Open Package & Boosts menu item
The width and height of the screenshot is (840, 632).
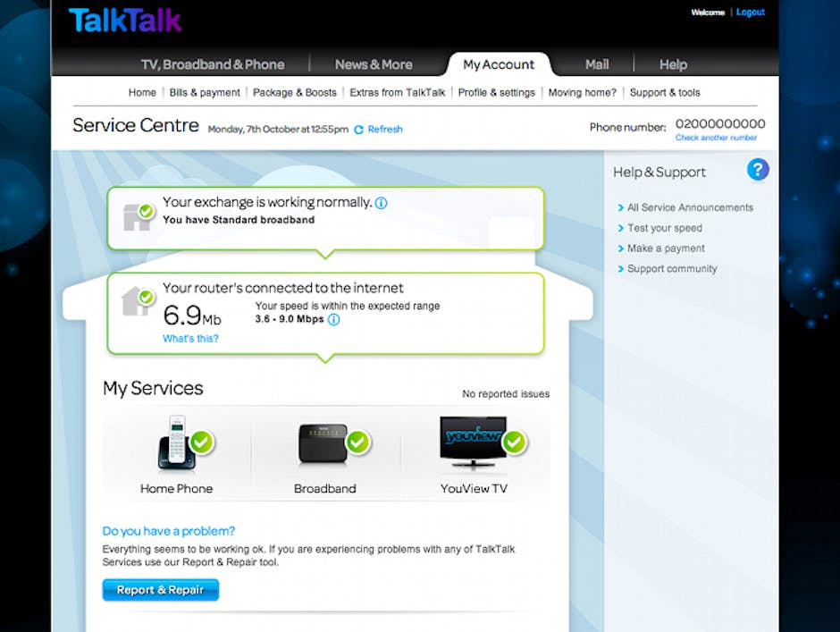click(294, 92)
